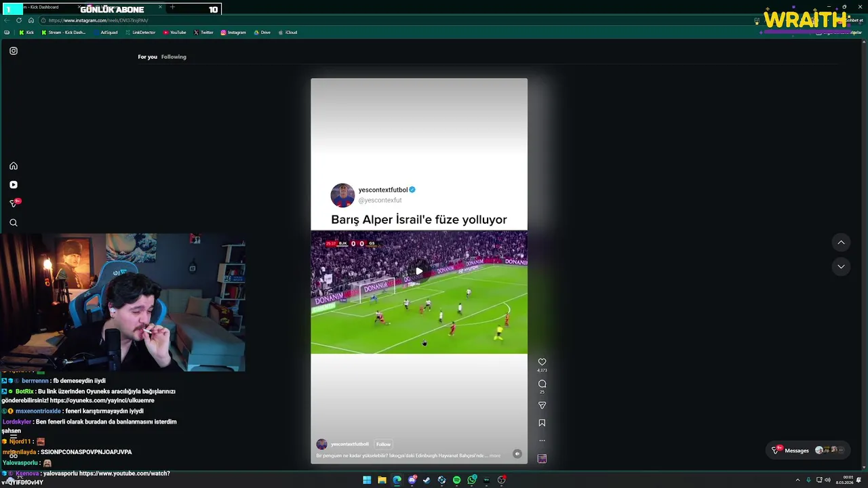Image resolution: width=868 pixels, height=488 pixels.
Task: Open a new browser tab with plus
Action: [x=172, y=7]
